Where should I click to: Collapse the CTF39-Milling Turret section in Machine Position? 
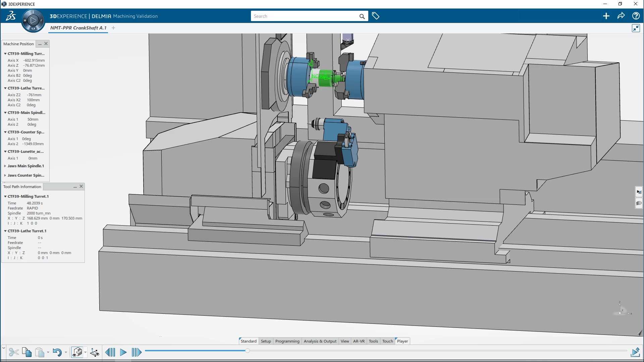click(5, 53)
